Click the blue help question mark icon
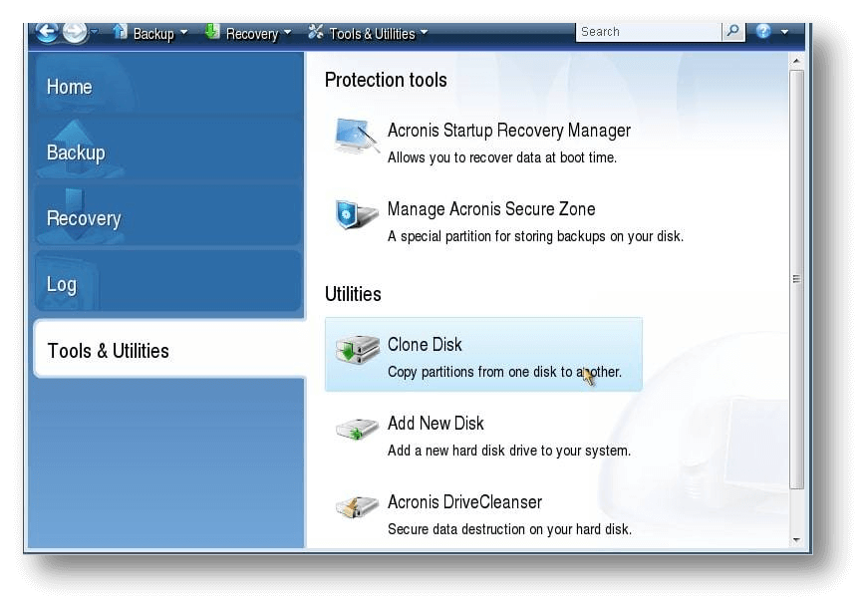The image size is (868, 610). pyautogui.click(x=763, y=32)
